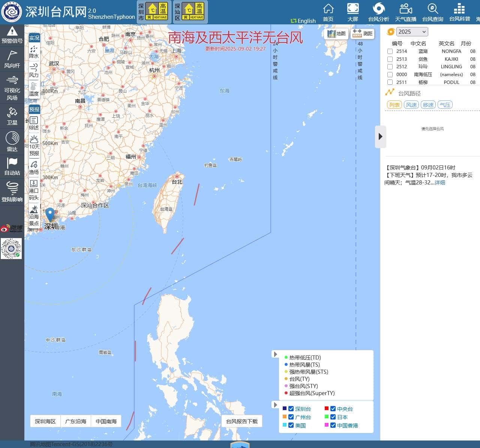Uncheck the Shenzhen station (深圳台) checkbox

point(291,409)
